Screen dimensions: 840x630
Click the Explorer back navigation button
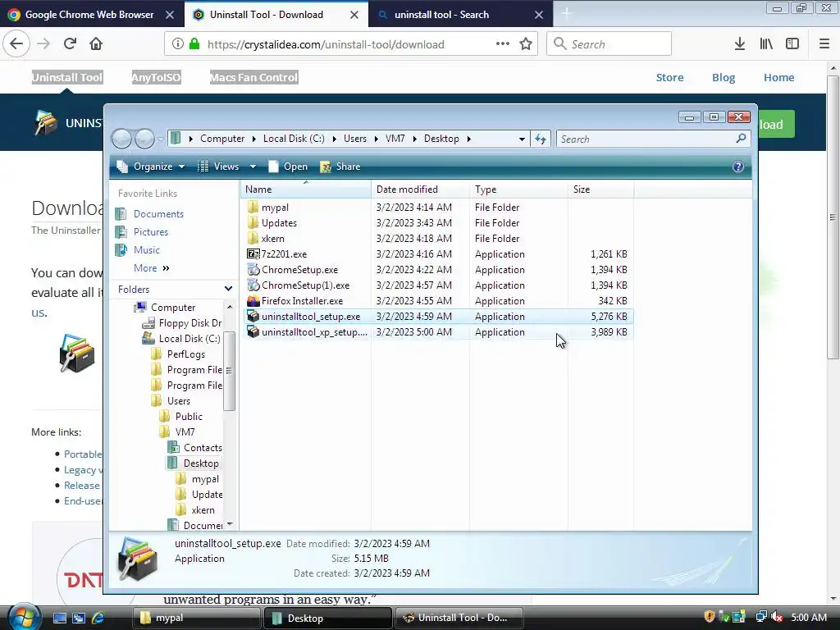[x=121, y=139]
